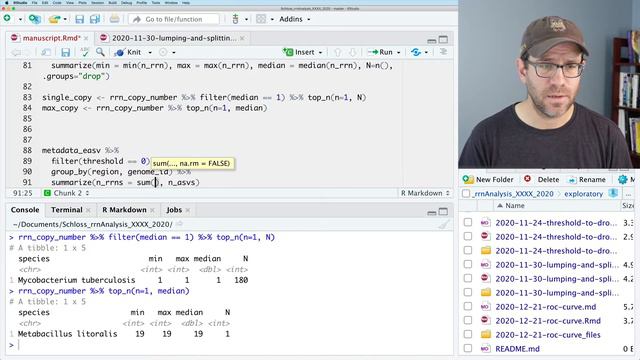Click the ellipsis browse button in Files path
The height and width of the screenshot is (360, 640).
628,194
